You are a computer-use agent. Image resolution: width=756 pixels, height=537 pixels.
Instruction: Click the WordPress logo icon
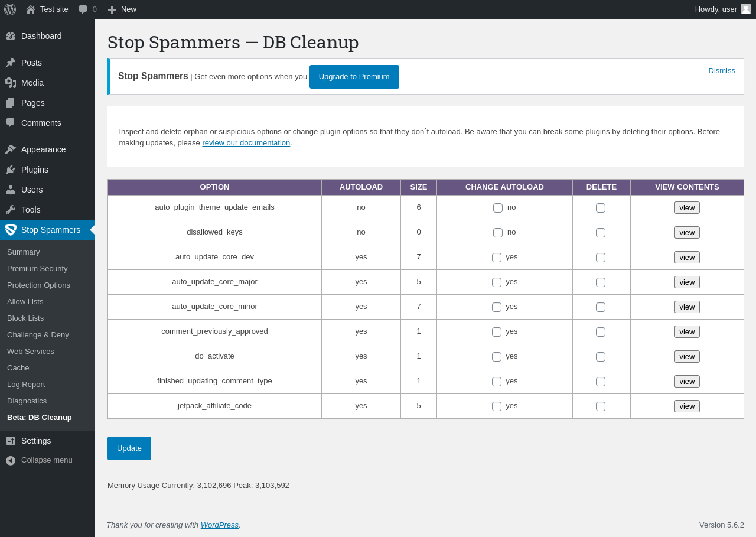click(x=10, y=9)
